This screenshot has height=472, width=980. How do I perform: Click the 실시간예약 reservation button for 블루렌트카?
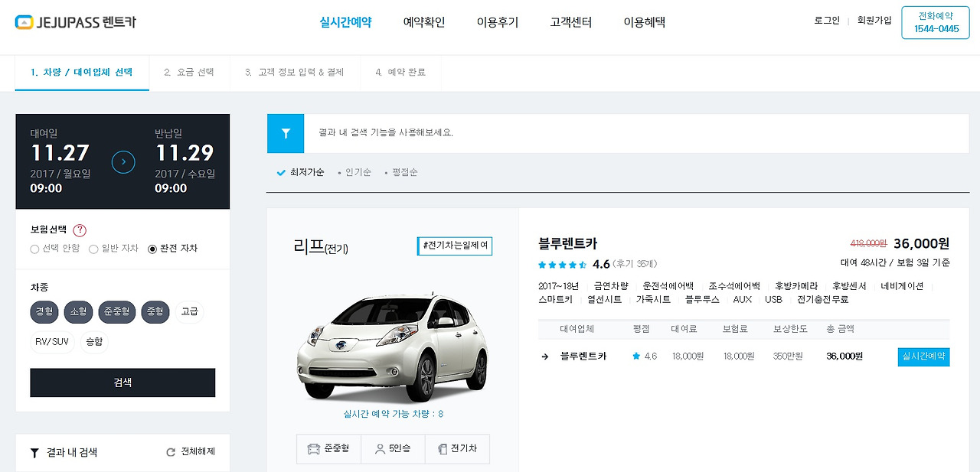click(923, 356)
